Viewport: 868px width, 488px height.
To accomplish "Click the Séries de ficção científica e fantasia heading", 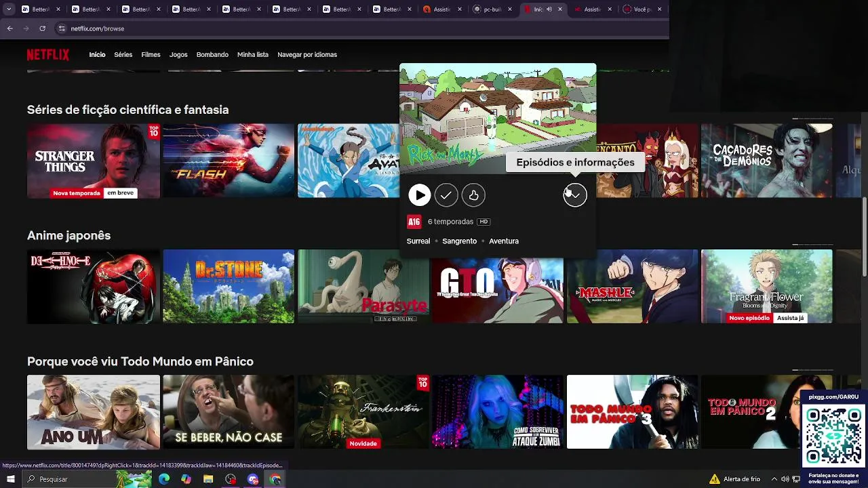I will (128, 110).
